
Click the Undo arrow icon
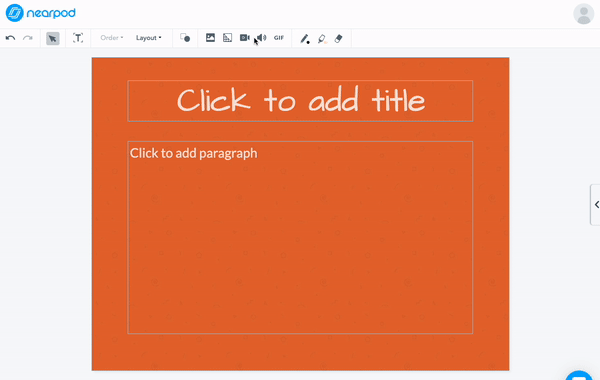point(10,38)
